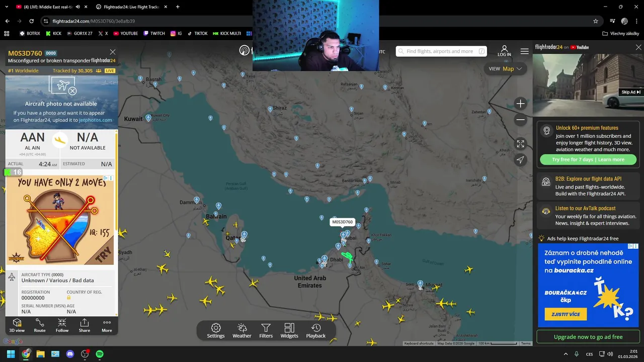Click the M0S3D760 map callout label
The height and width of the screenshot is (362, 644).
click(x=343, y=222)
